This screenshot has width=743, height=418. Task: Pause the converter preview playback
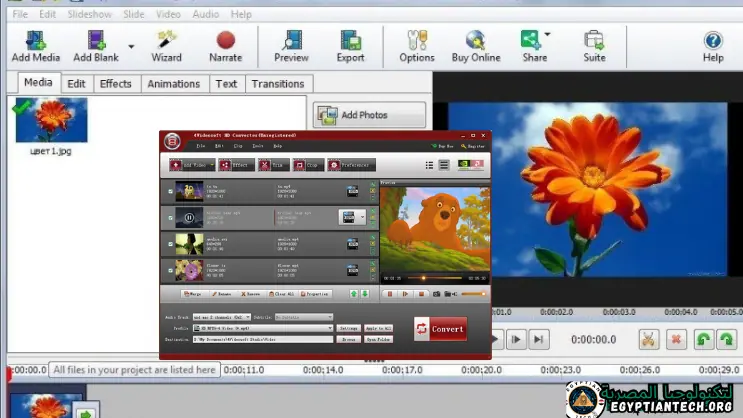390,294
